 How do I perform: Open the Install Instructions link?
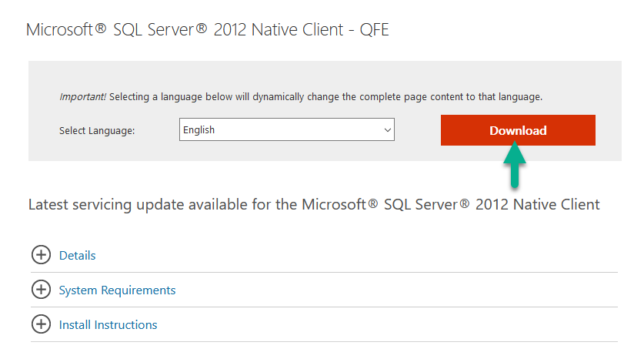108,325
